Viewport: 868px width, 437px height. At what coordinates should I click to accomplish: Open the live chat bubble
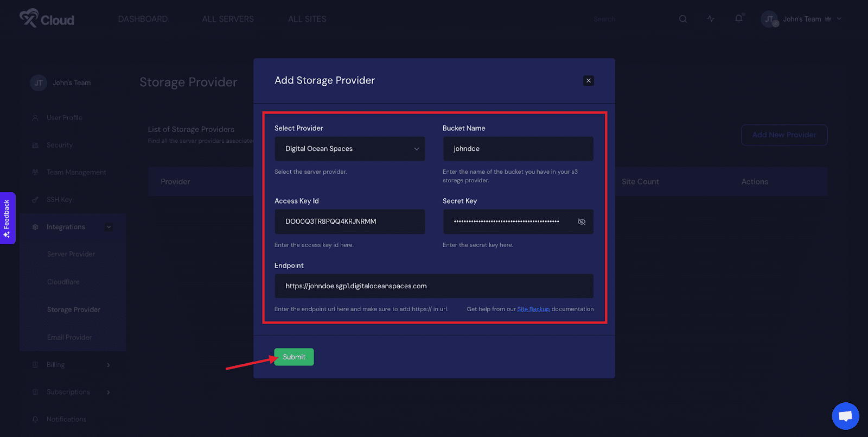[845, 416]
